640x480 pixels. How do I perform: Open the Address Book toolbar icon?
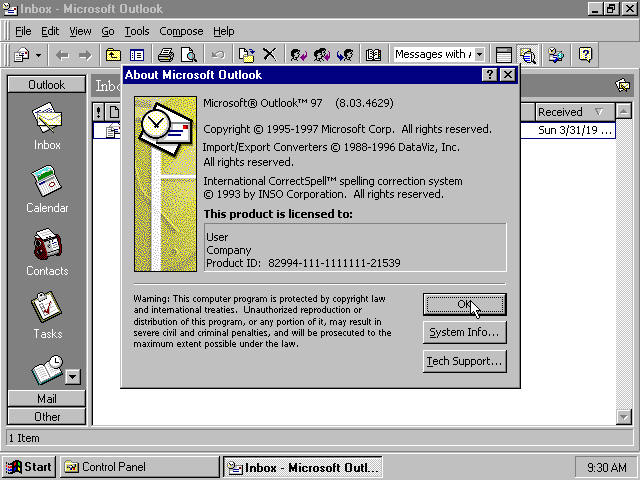click(x=372, y=55)
